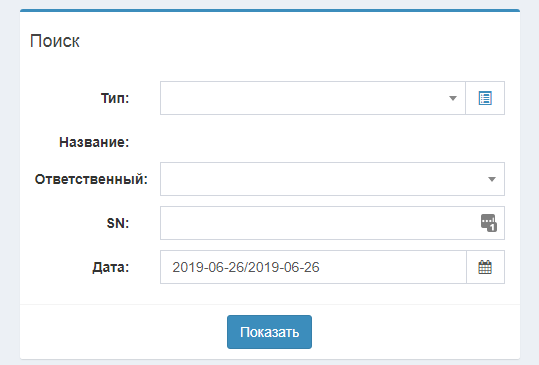
Task: Expand the Ответственный dropdown arrow
Action: tap(492, 179)
